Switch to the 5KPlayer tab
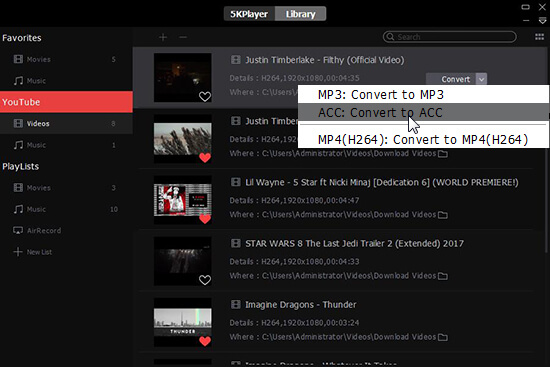550x367 pixels. (x=249, y=14)
